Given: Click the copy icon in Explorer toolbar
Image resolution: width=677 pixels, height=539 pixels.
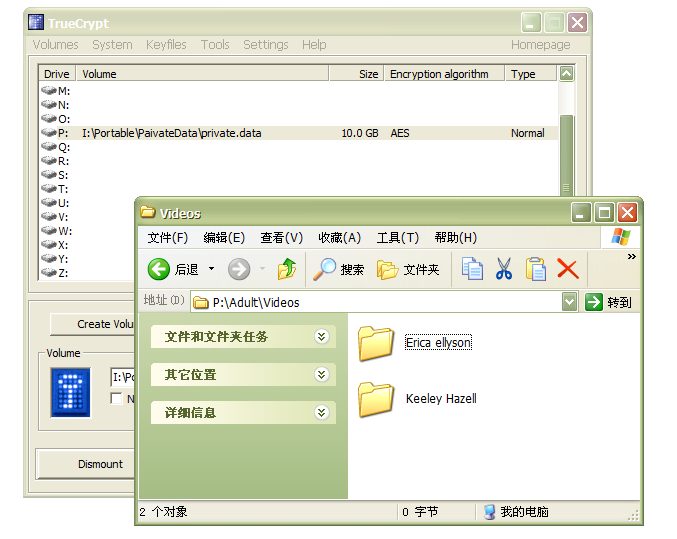Looking at the screenshot, I should click(472, 269).
